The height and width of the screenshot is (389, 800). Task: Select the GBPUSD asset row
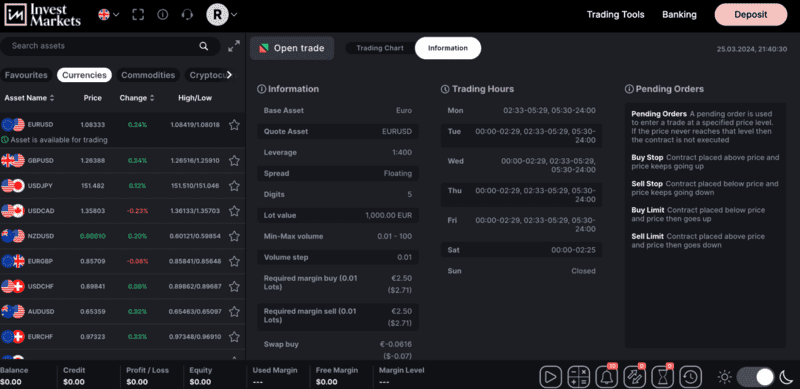(122, 160)
